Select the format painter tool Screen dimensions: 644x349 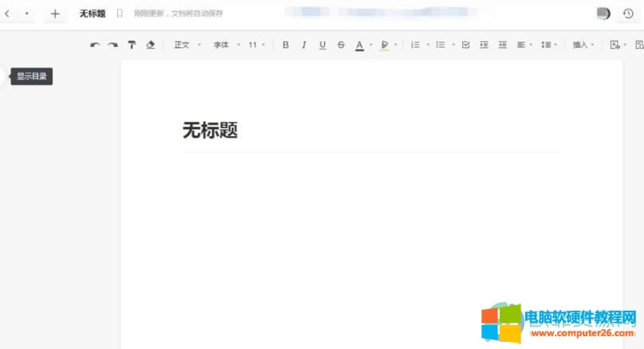coord(132,45)
